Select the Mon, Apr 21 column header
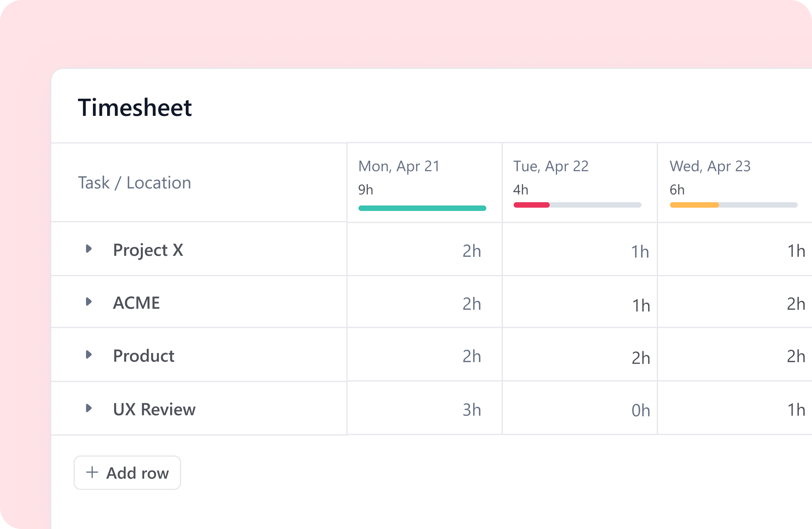The image size is (812, 529). [x=399, y=166]
